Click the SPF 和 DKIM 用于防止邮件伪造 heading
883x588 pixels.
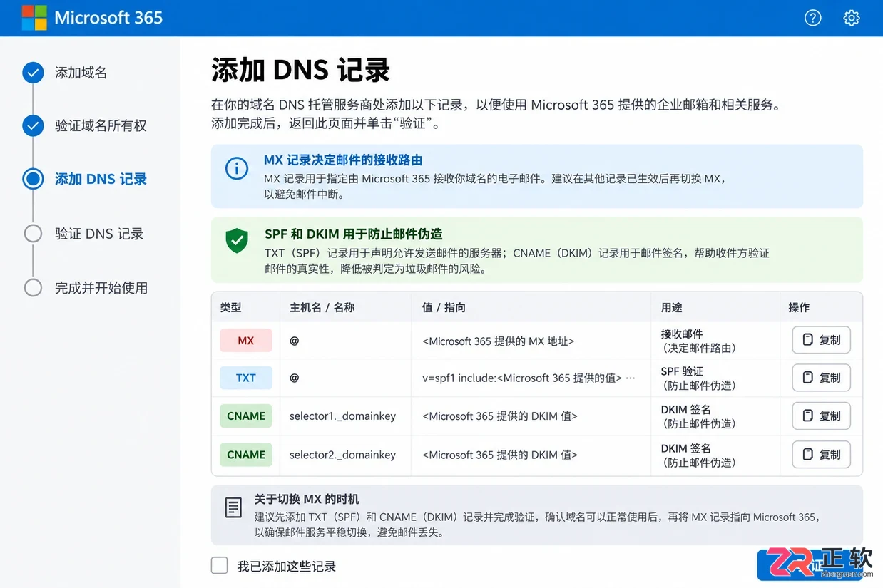[353, 234]
